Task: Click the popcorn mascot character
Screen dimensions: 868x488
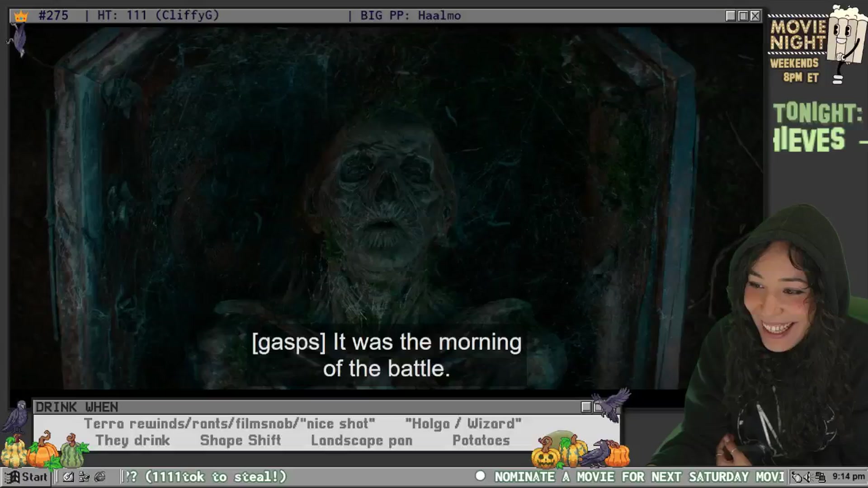Action: (x=846, y=44)
